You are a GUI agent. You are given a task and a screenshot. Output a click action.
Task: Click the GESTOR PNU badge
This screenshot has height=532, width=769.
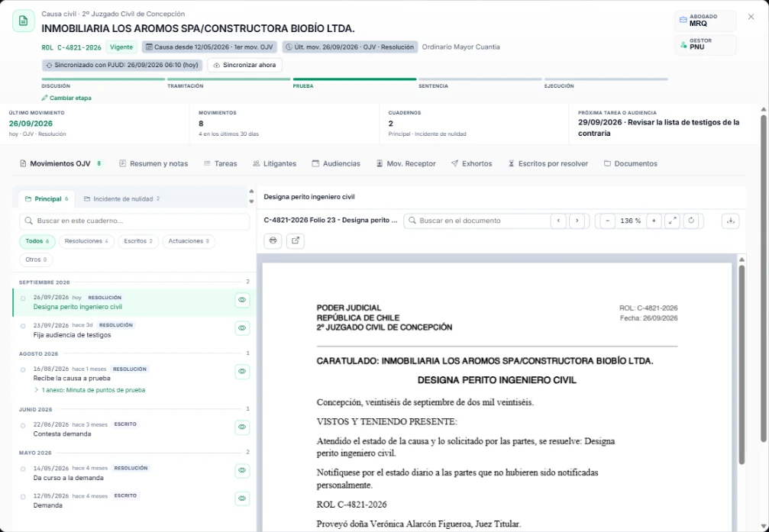[x=706, y=44]
